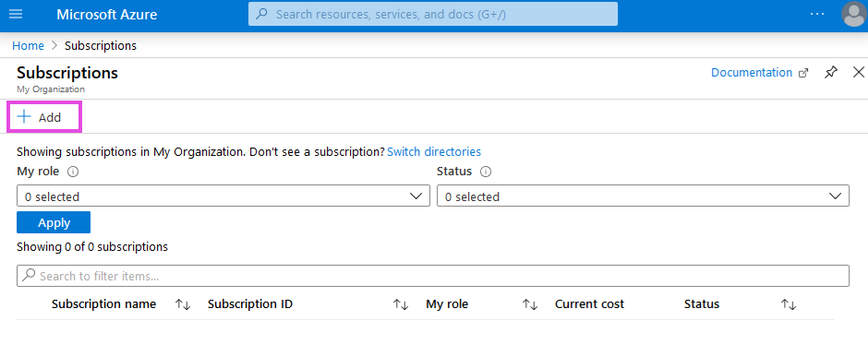Sort by Status column arrows

(x=789, y=304)
